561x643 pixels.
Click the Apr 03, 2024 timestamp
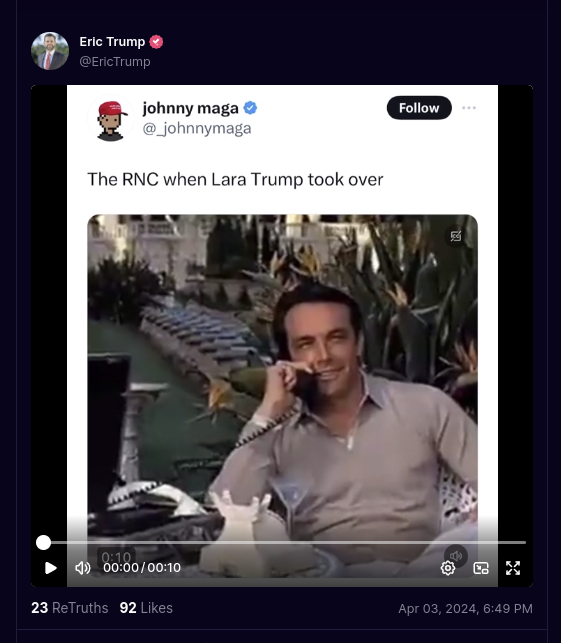(x=465, y=609)
